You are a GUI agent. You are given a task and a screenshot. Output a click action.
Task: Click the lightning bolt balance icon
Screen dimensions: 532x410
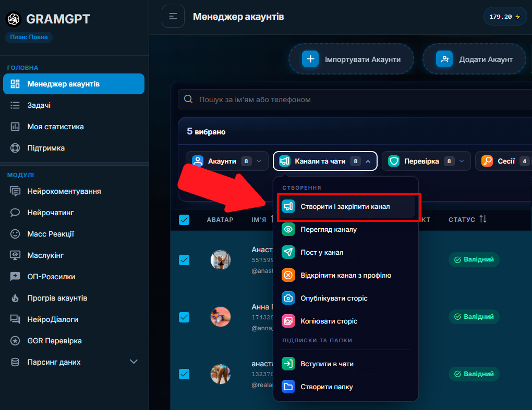517,17
